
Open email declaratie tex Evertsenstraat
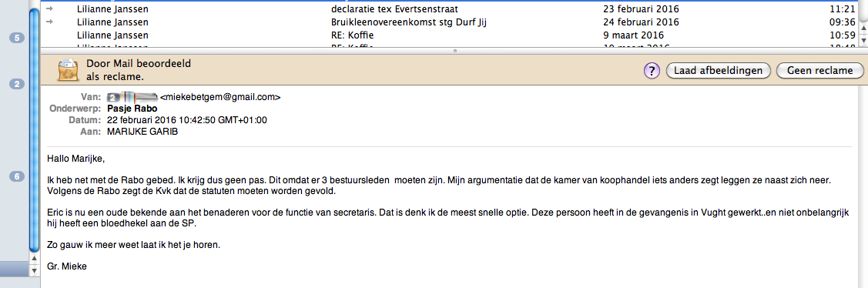pyautogui.click(x=394, y=9)
